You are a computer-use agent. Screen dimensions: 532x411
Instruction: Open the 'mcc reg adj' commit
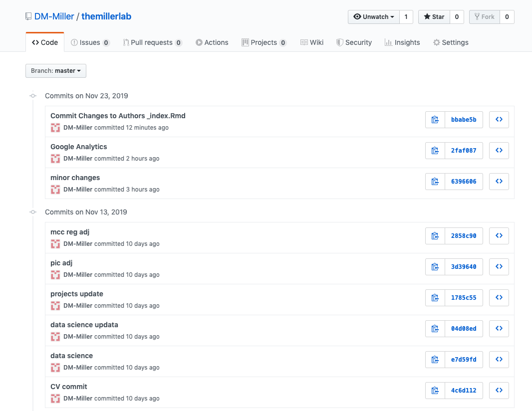coord(70,232)
